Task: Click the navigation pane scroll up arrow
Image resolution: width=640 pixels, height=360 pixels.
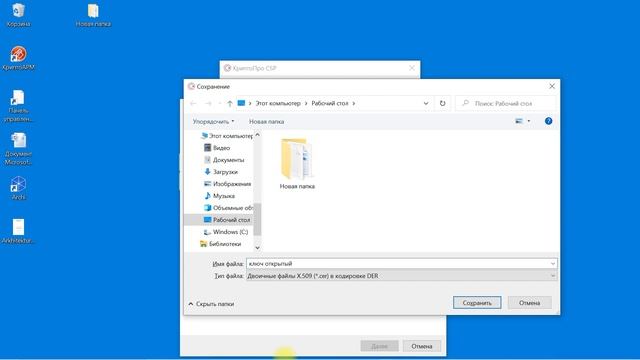Action: click(257, 135)
